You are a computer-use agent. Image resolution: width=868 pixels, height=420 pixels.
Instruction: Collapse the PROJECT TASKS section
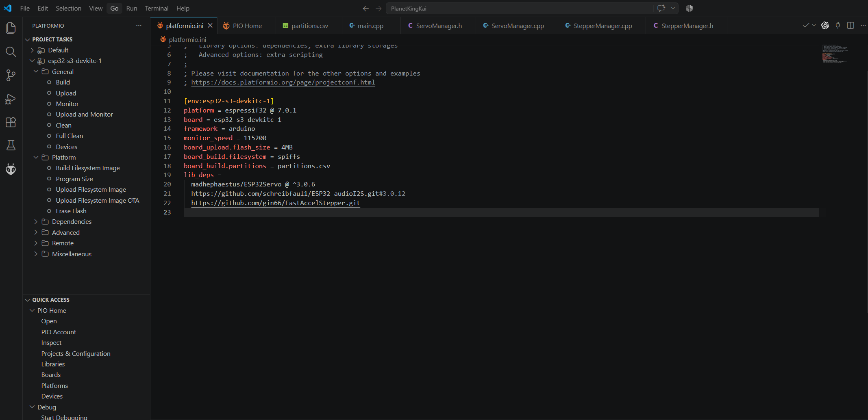28,39
